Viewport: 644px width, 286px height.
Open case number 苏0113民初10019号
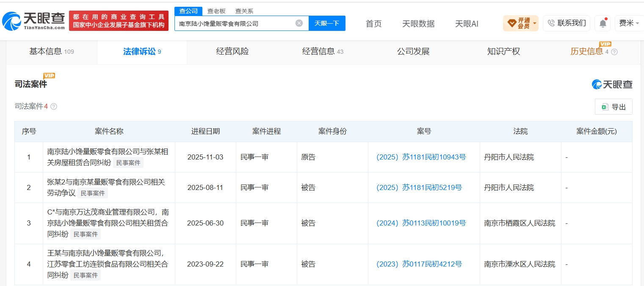click(x=421, y=223)
